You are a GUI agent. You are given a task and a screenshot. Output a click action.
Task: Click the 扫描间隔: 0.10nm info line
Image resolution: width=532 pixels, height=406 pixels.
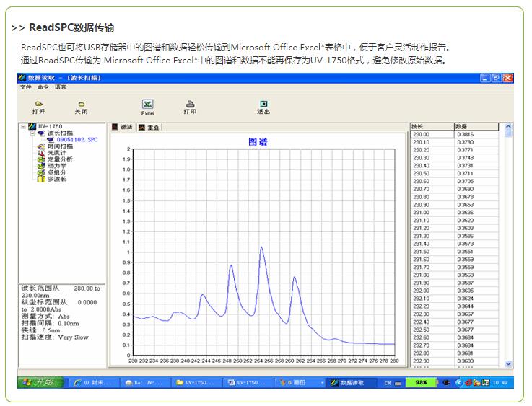(x=51, y=323)
